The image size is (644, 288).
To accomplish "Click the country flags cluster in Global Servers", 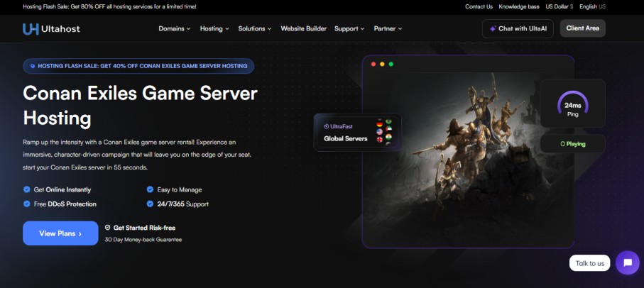I will point(384,132).
